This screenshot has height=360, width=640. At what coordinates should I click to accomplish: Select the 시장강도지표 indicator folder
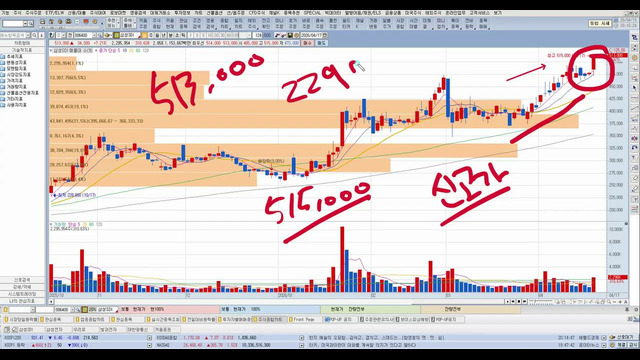pos(15,75)
